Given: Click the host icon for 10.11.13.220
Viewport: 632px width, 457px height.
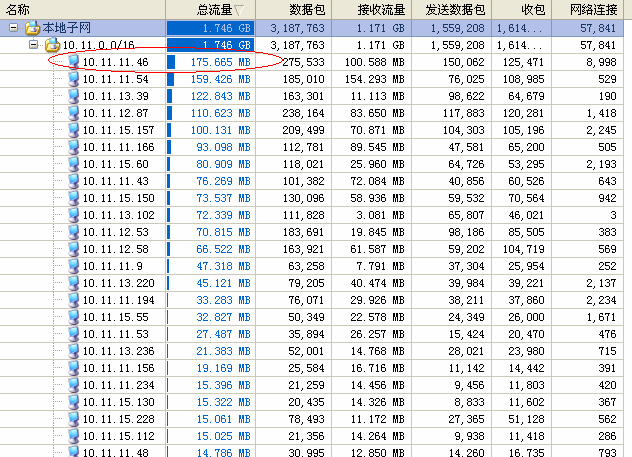Looking at the screenshot, I should tap(73, 283).
